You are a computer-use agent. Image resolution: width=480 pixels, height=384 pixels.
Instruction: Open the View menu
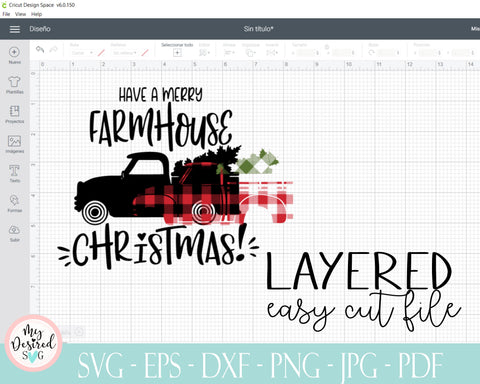coord(20,14)
